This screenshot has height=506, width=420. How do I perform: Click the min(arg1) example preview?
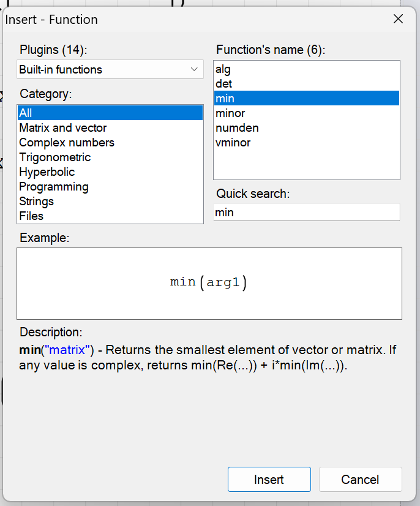(x=209, y=283)
